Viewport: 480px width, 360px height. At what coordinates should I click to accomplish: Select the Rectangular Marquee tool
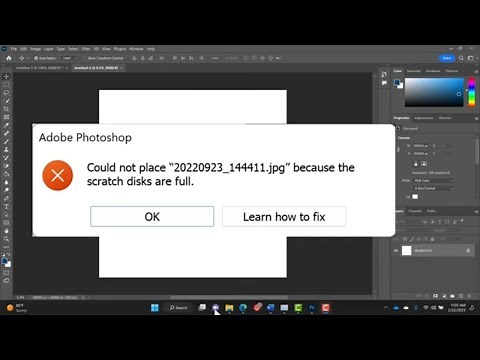point(6,85)
